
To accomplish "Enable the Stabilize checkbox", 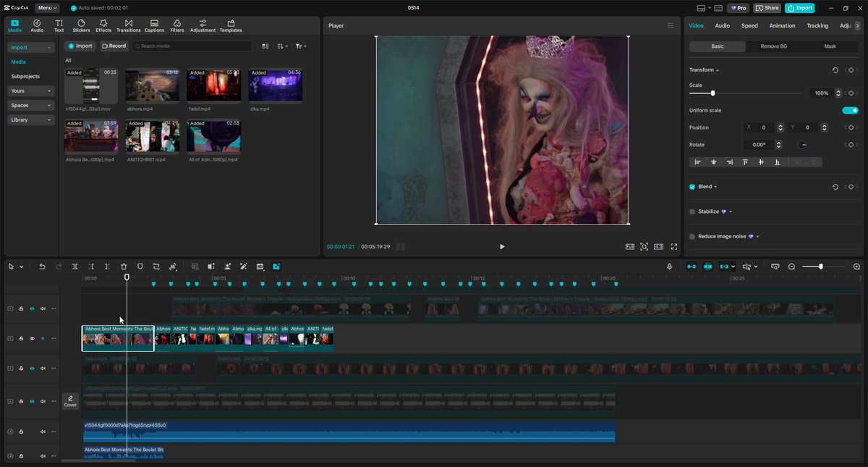I will 692,211.
